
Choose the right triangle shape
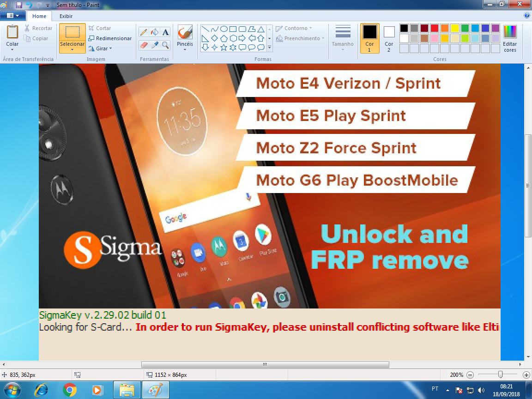(x=205, y=38)
